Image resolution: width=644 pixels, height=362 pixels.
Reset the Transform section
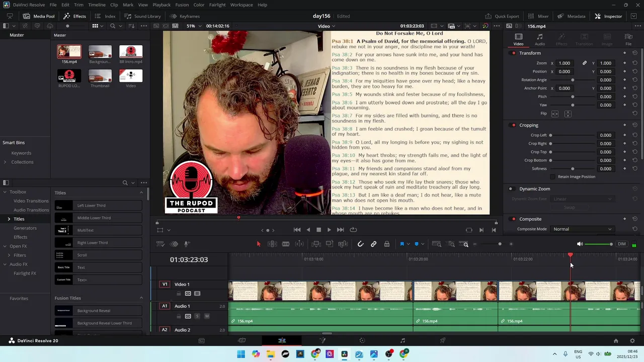635,53
